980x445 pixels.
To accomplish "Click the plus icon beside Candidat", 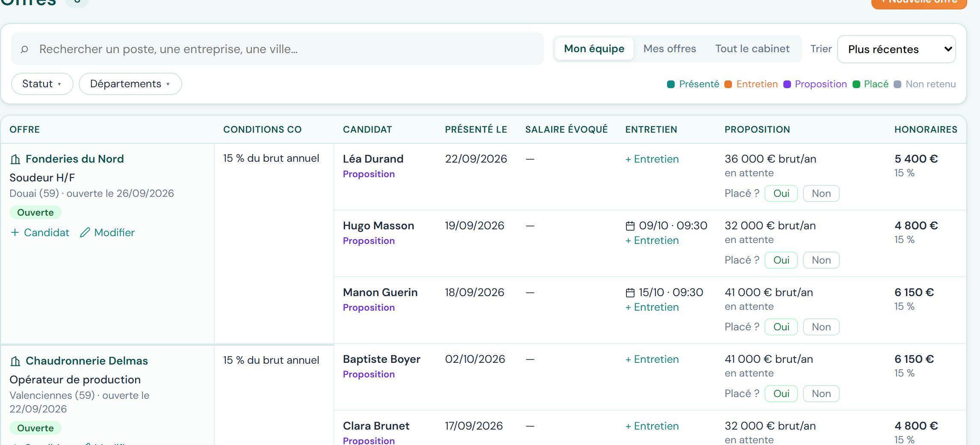I will pyautogui.click(x=15, y=232).
